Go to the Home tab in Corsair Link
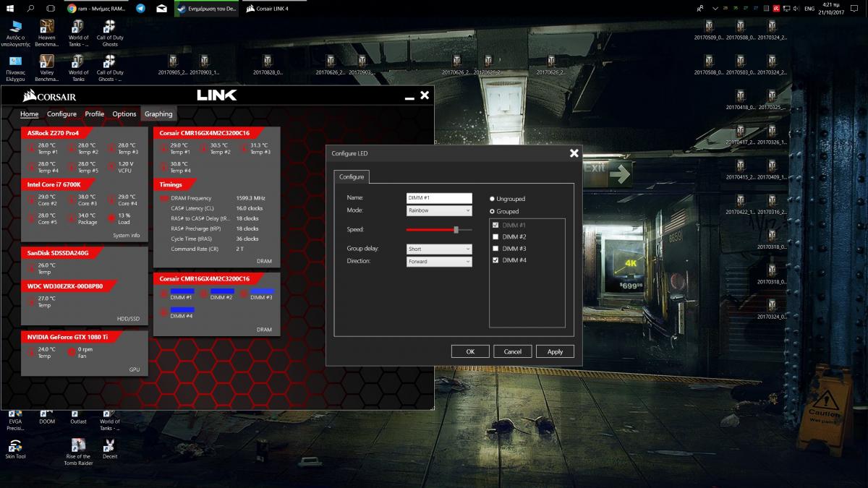The width and height of the screenshot is (868, 488). point(30,114)
